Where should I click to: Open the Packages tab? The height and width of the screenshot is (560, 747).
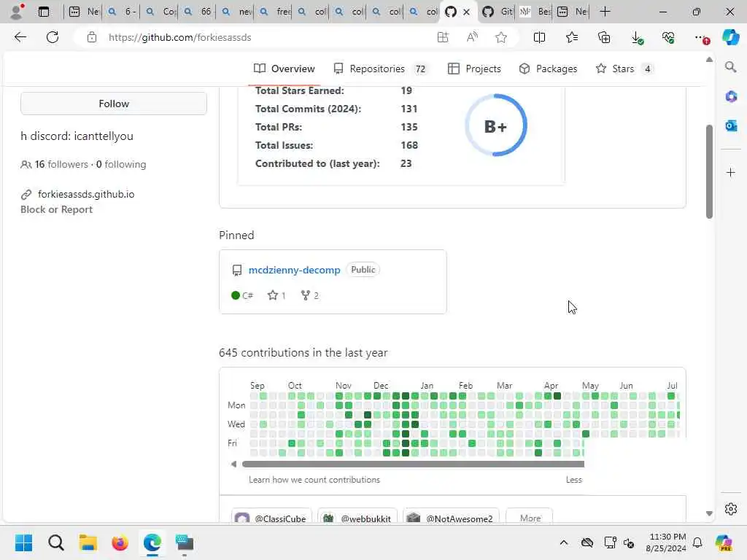[548, 69]
